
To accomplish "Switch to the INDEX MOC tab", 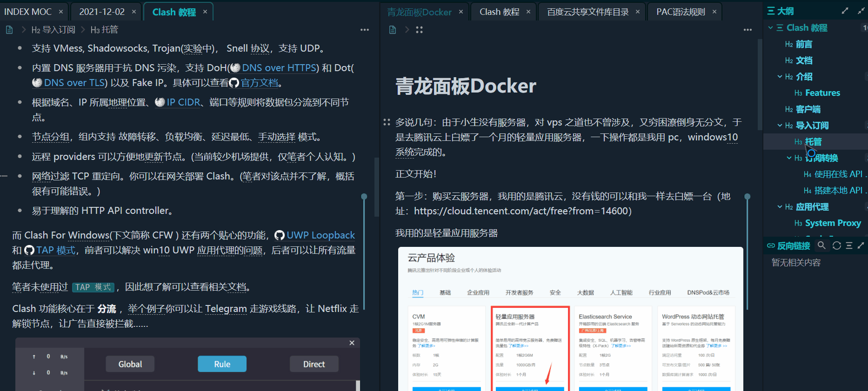I will (x=28, y=12).
